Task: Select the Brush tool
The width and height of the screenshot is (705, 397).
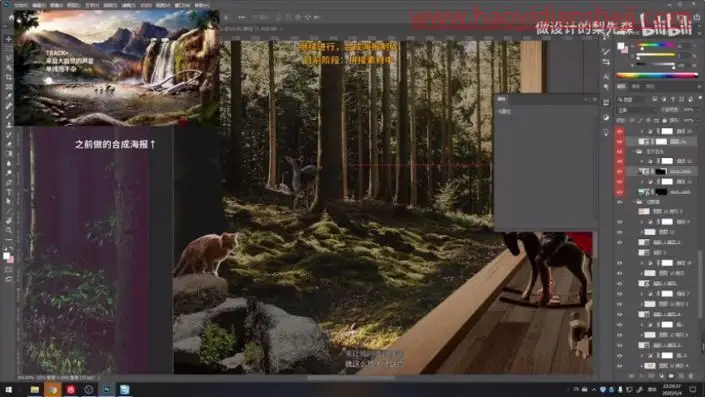Action: pos(9,116)
